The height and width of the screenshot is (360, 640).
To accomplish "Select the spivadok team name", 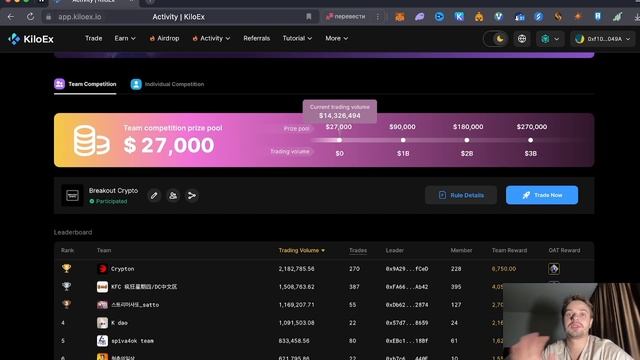I will coord(132,341).
